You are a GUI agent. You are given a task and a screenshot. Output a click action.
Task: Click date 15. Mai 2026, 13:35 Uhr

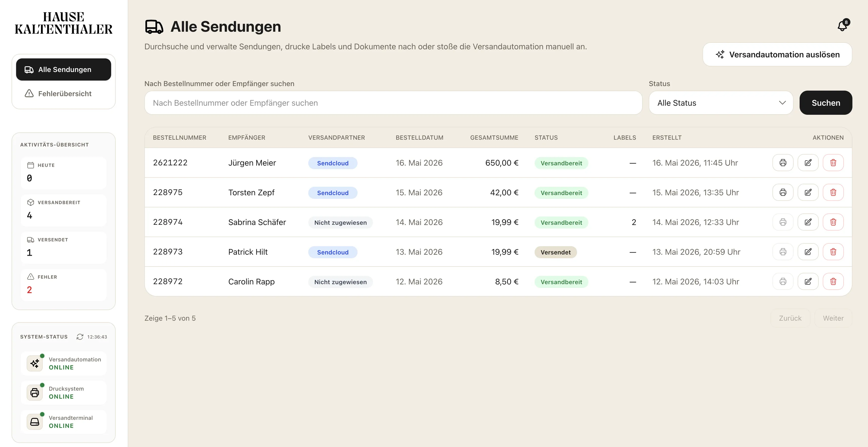696,192
